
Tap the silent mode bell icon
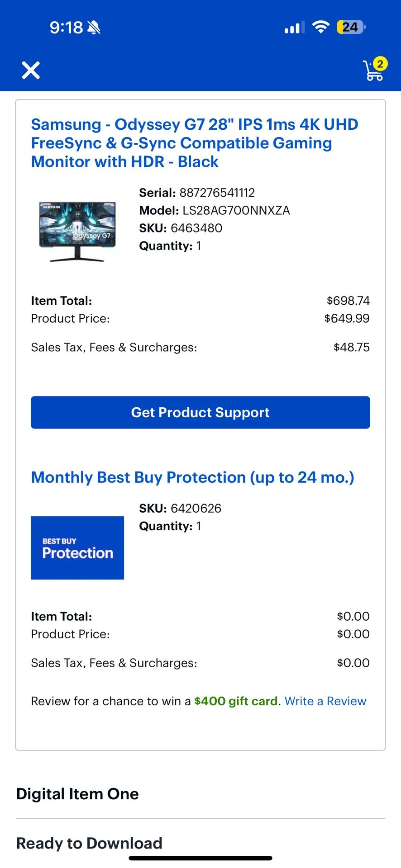pyautogui.click(x=94, y=28)
